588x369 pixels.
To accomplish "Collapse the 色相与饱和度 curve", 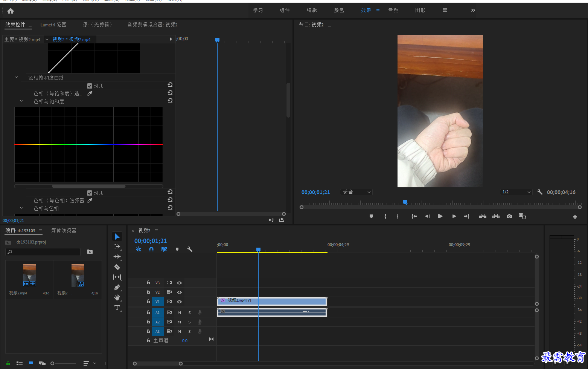I will coord(21,101).
